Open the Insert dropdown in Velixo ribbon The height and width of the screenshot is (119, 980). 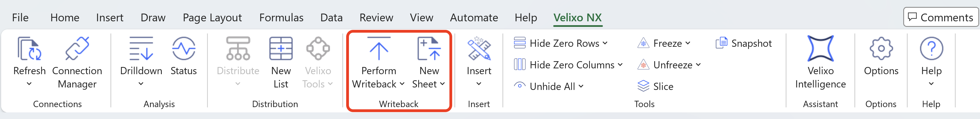479,84
